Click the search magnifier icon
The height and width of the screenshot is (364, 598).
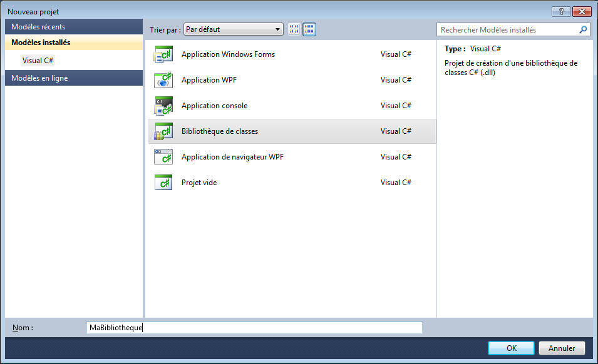point(583,29)
